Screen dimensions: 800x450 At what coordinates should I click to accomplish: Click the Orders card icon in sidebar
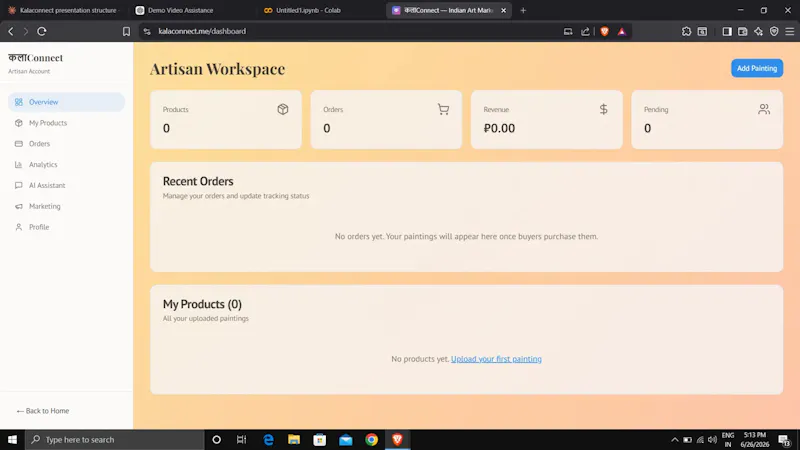tap(19, 144)
